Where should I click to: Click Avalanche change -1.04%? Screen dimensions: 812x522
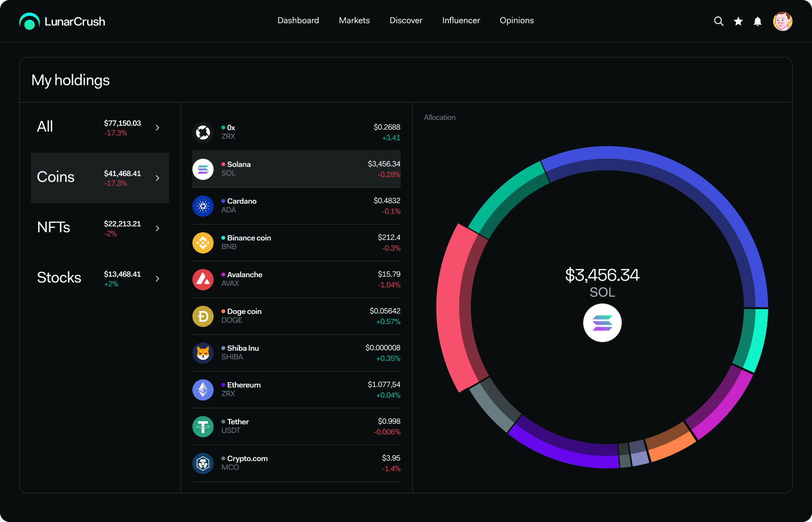[x=389, y=285]
